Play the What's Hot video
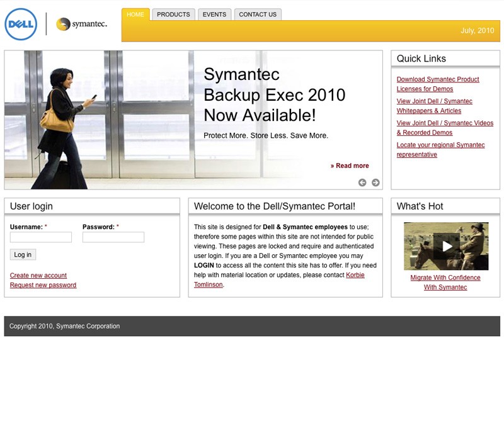The image size is (504, 433). point(446,246)
